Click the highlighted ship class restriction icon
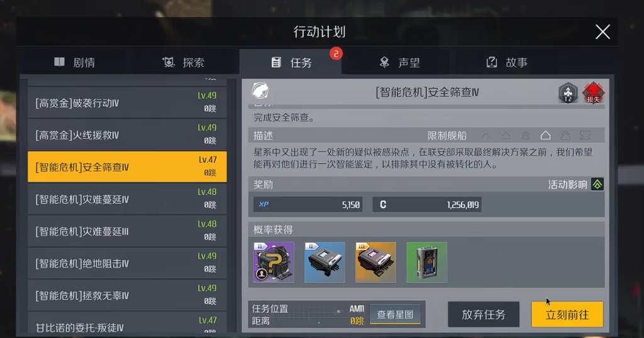The height and width of the screenshot is (338, 644). coord(545,135)
